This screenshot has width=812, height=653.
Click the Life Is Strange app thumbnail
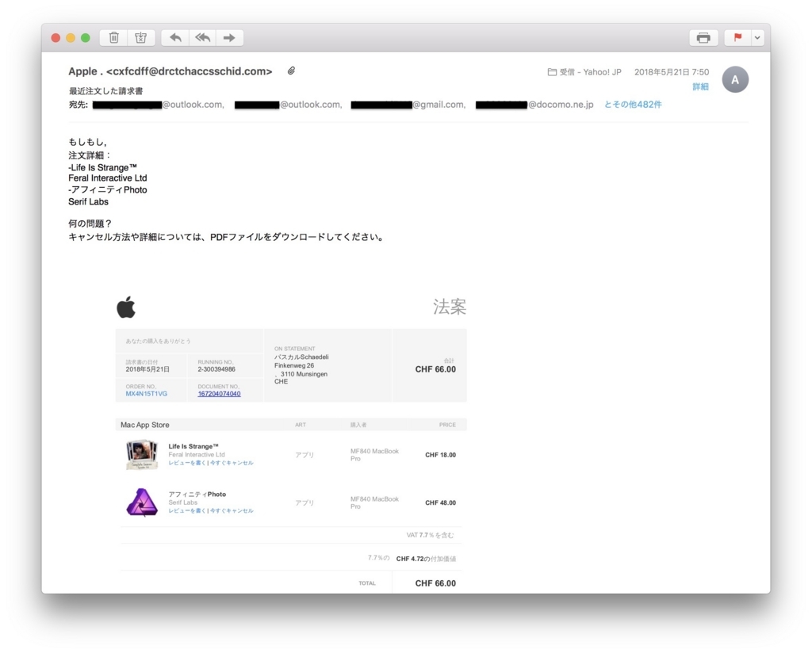pos(142,454)
